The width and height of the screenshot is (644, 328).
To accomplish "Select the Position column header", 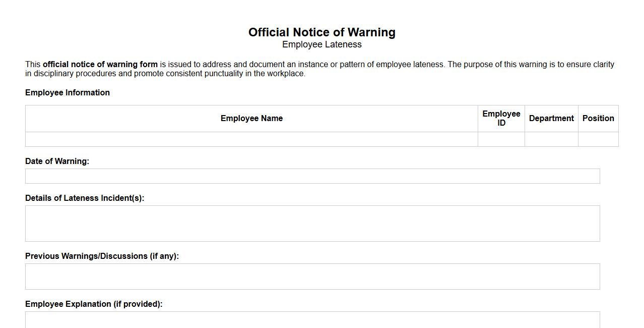I will click(598, 118).
